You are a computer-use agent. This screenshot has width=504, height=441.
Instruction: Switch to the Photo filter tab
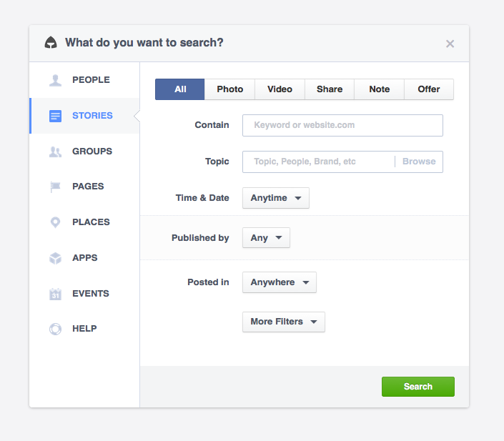coord(230,89)
